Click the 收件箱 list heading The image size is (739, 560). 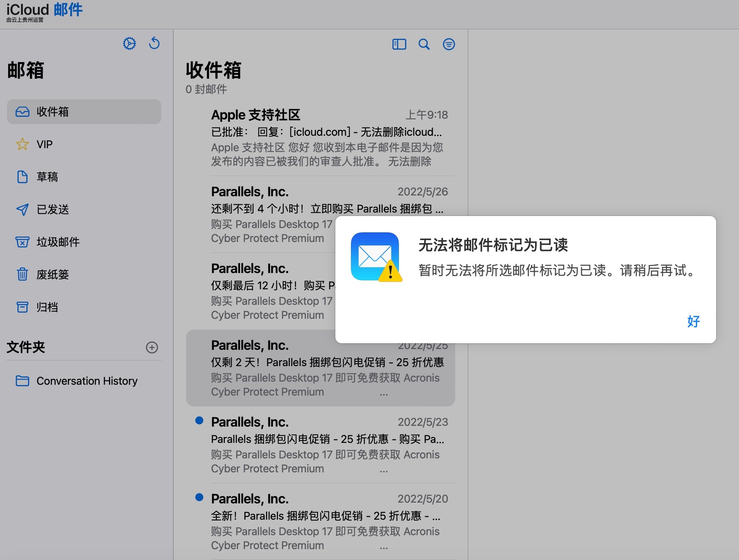point(214,70)
